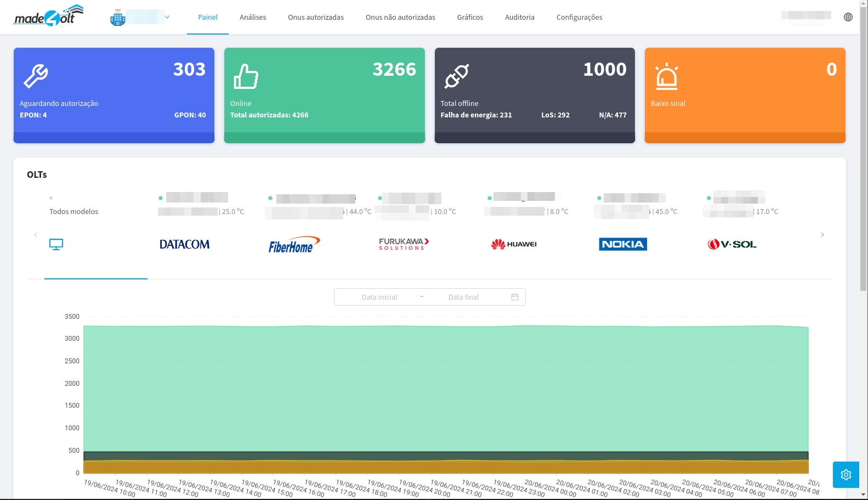
Task: Click the 3266 online count
Action: point(394,69)
